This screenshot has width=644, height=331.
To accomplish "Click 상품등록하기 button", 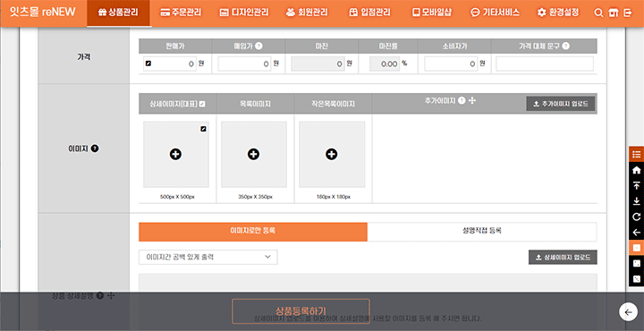I will [301, 311].
